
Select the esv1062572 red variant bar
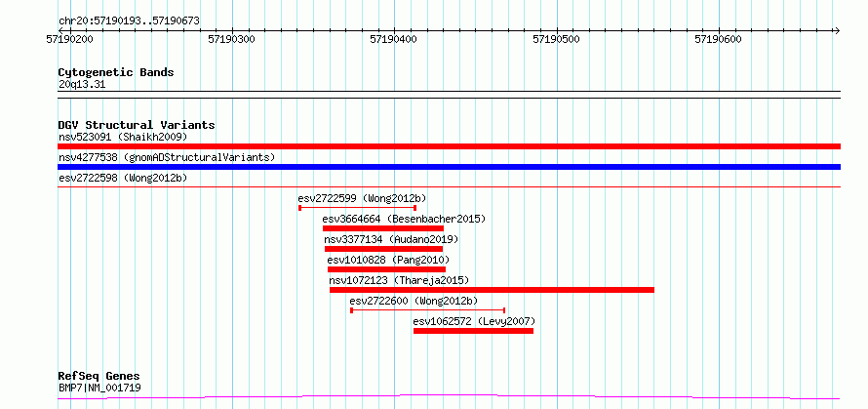pos(473,331)
